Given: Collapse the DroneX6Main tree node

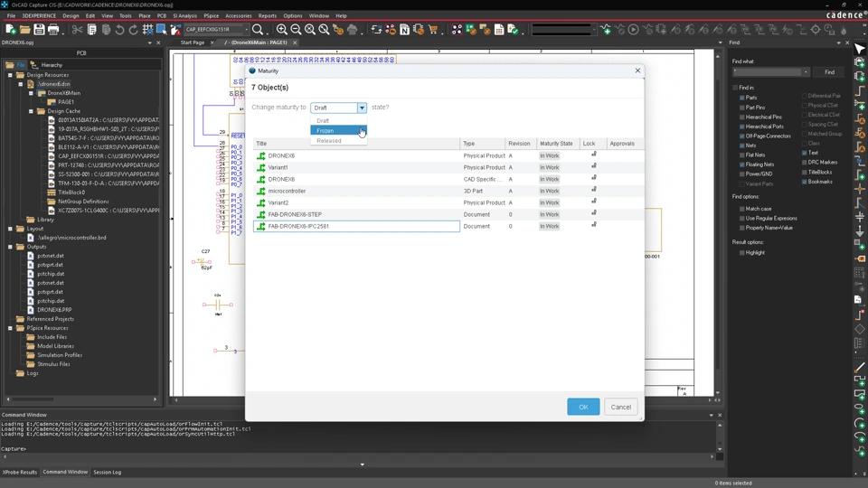Looking at the screenshot, I should pyautogui.click(x=31, y=93).
